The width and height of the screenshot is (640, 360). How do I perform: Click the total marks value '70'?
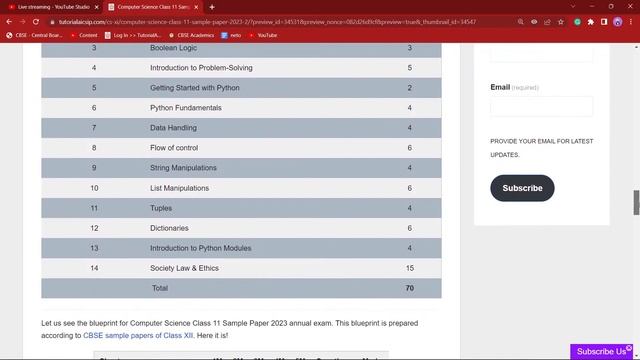(410, 288)
